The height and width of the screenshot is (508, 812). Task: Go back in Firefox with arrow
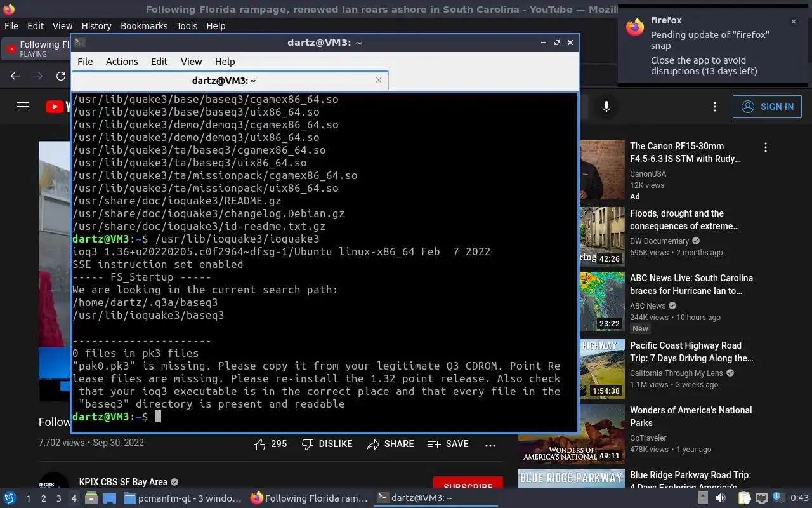[x=15, y=76]
